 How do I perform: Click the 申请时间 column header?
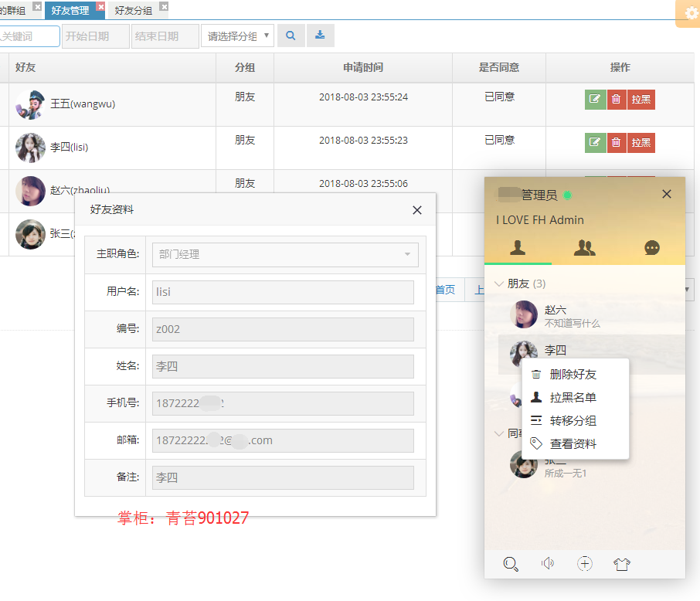pyautogui.click(x=363, y=67)
